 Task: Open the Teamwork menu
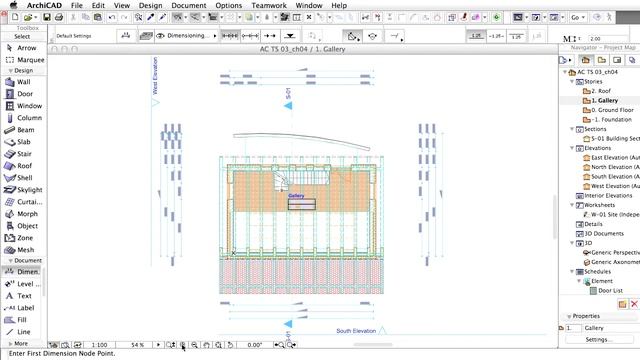pos(269,5)
